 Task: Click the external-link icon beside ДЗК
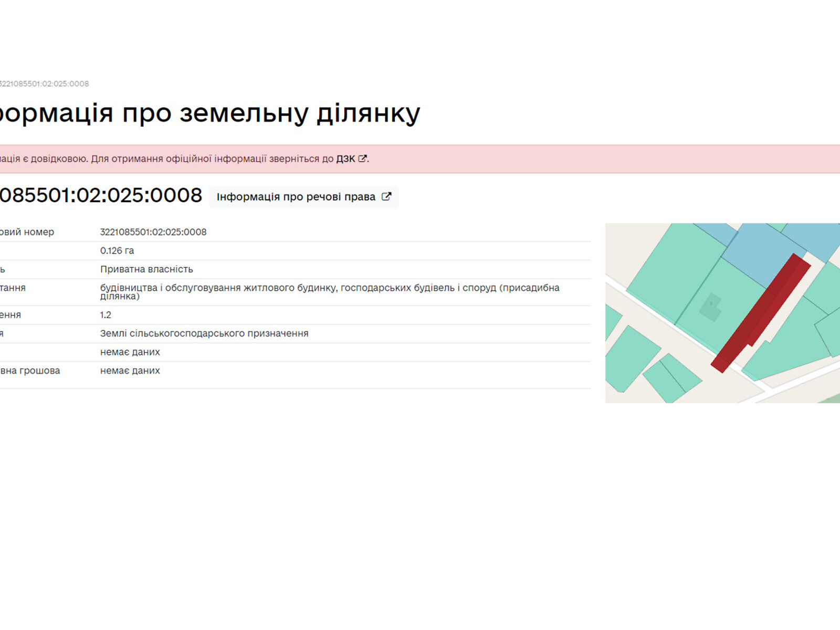pyautogui.click(x=362, y=159)
